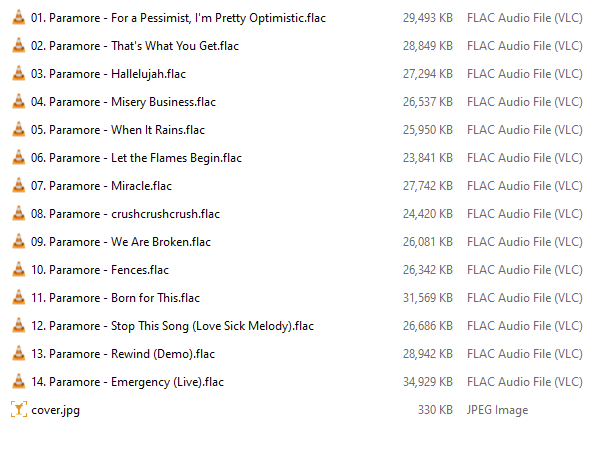Select the Fences.flac file entry
The height and width of the screenshot is (457, 606).
point(100,269)
